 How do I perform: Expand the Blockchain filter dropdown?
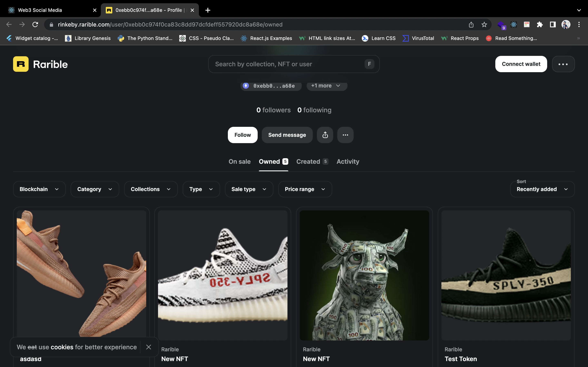(x=39, y=189)
